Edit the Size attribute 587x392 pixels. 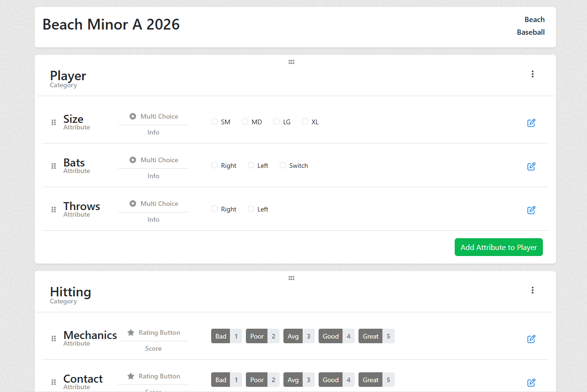click(531, 122)
